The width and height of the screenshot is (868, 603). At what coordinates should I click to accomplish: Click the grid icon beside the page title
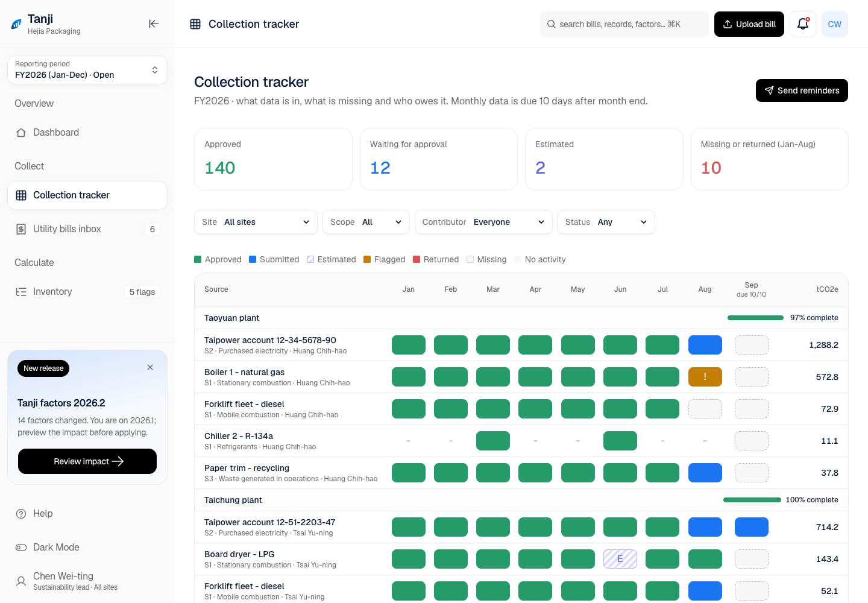195,24
